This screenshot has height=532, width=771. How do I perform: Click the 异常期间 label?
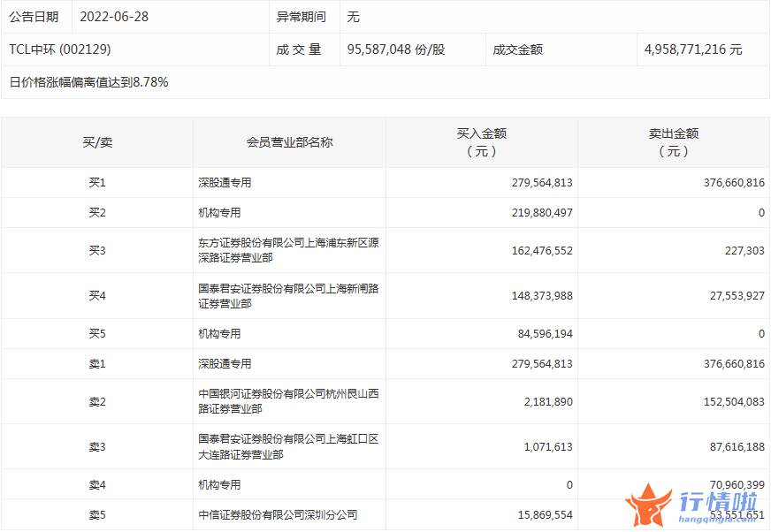pos(301,17)
